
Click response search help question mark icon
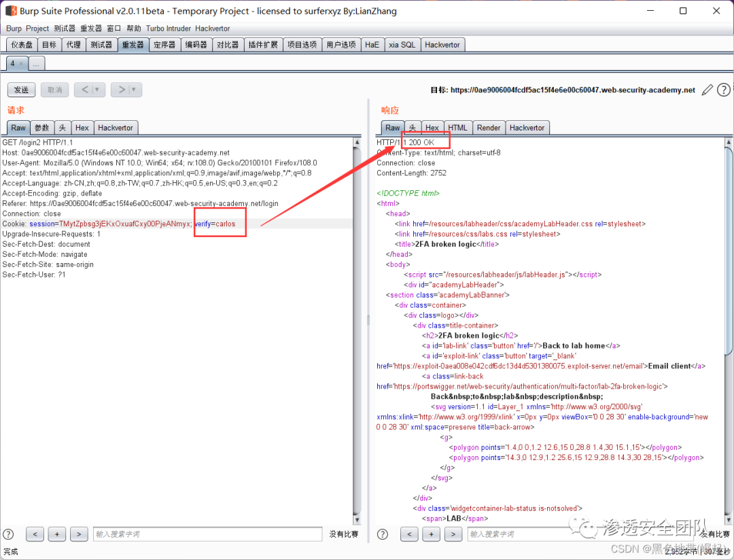(383, 534)
